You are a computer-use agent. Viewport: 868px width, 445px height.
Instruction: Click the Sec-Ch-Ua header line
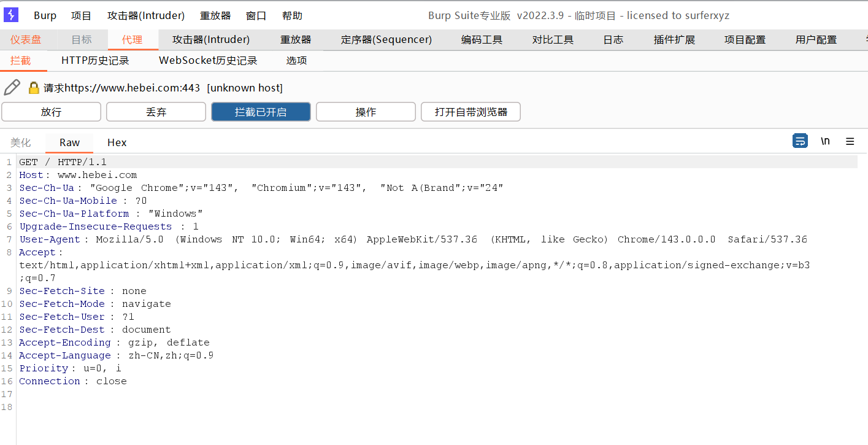pos(261,188)
